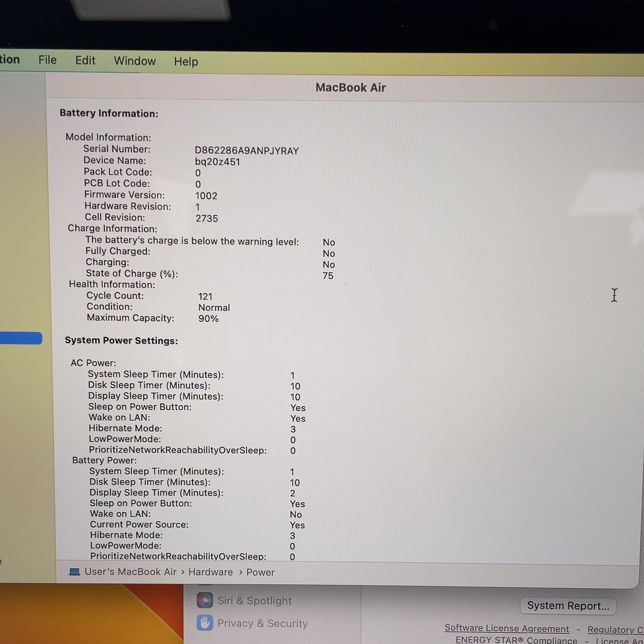The height and width of the screenshot is (644, 644).
Task: Click the laptop icon in path bar
Action: [x=75, y=572]
